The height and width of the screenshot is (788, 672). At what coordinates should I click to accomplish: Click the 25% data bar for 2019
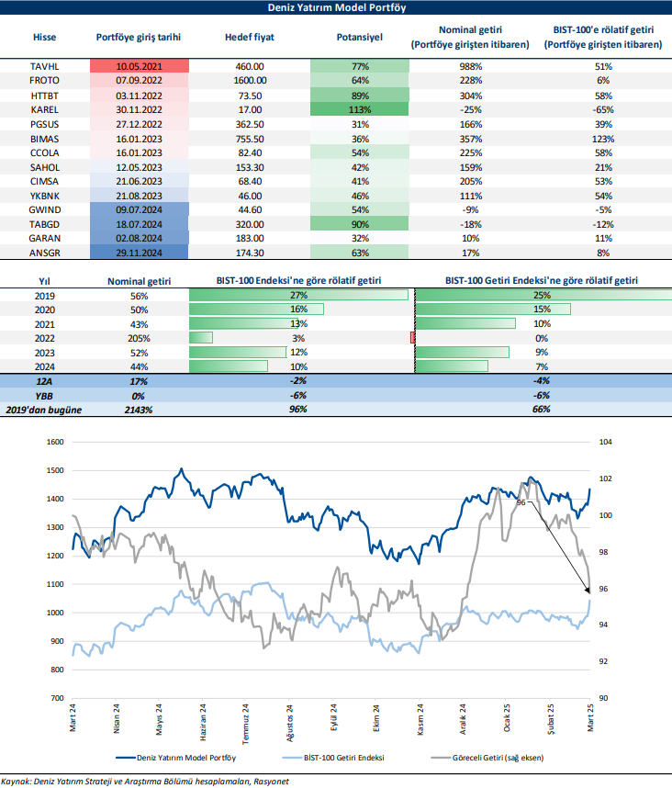point(542,295)
